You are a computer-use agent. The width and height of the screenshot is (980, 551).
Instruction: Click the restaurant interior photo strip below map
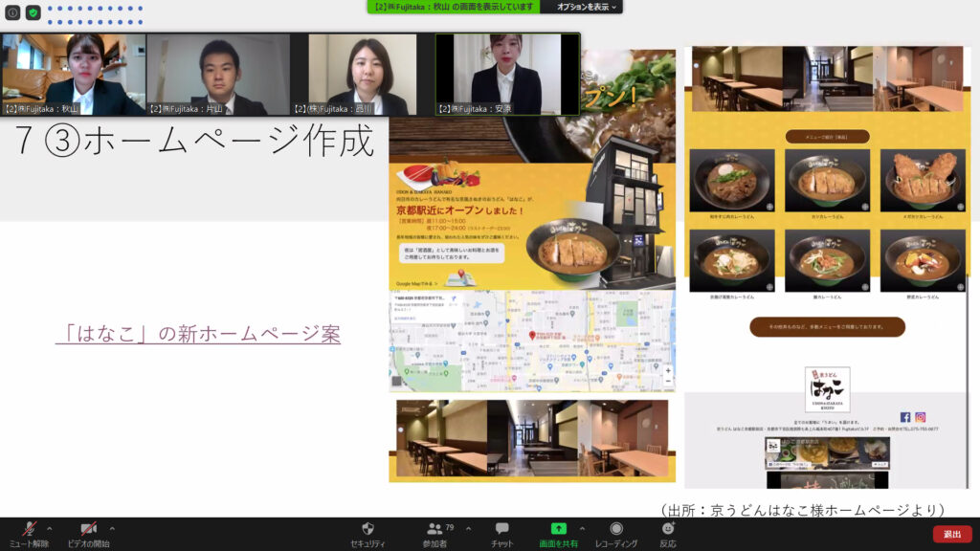point(532,438)
